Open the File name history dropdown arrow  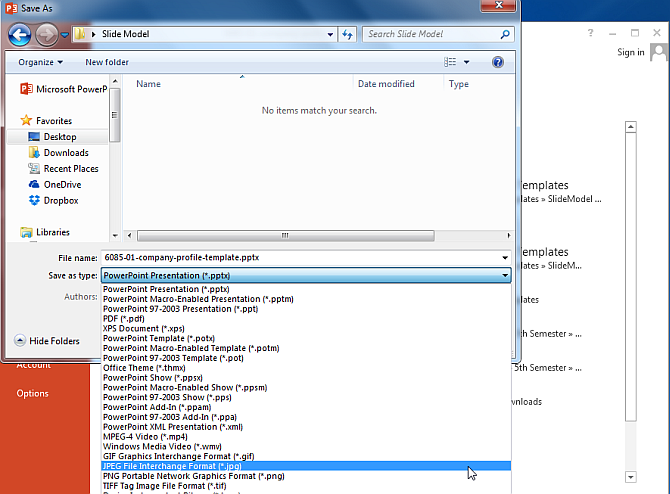pos(505,258)
